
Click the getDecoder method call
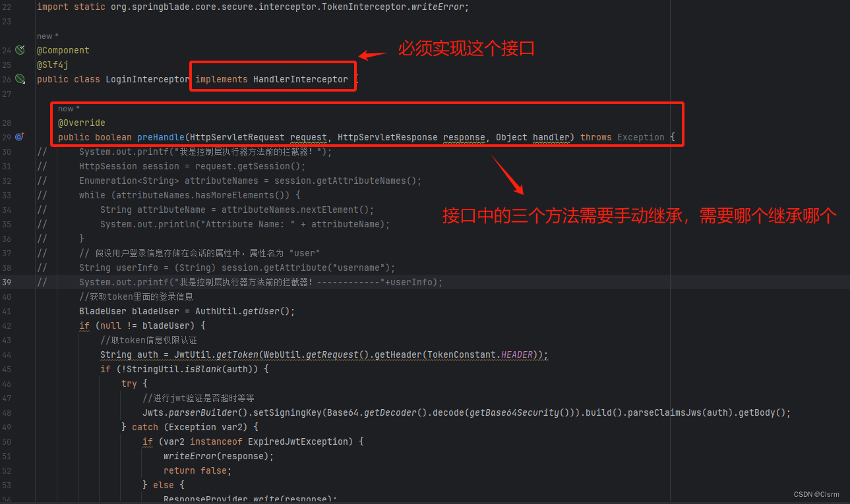pyautogui.click(x=390, y=412)
